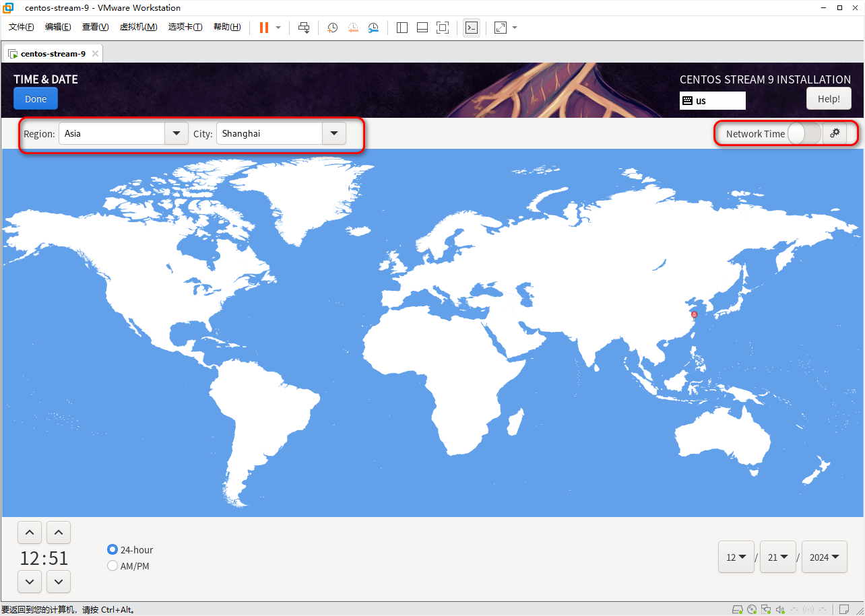Open the day dropdown showing 21

[x=778, y=557]
